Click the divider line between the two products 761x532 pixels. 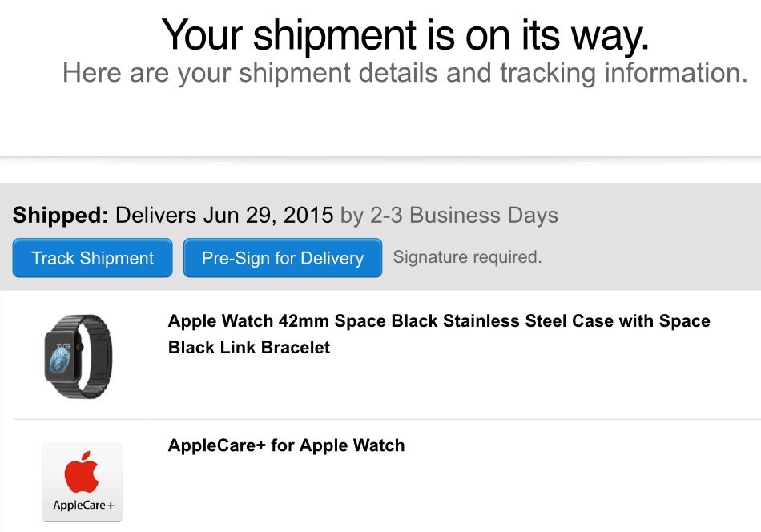385,419
